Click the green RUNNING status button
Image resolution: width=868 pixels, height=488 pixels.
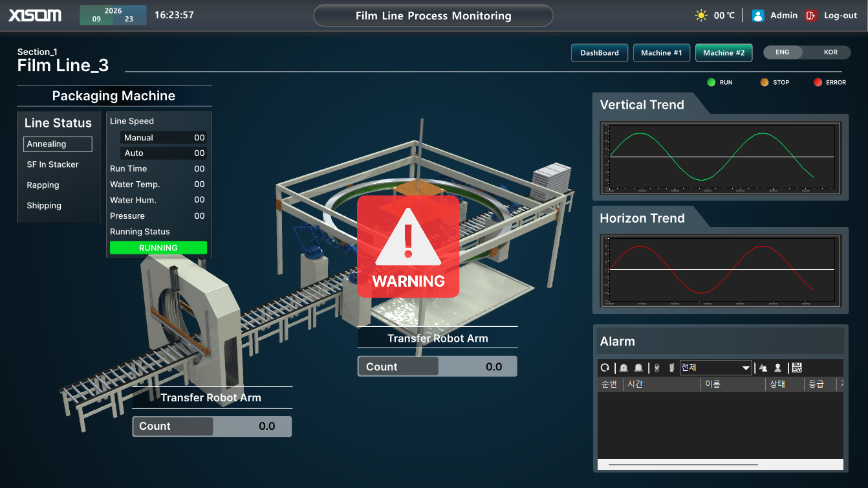coord(158,248)
